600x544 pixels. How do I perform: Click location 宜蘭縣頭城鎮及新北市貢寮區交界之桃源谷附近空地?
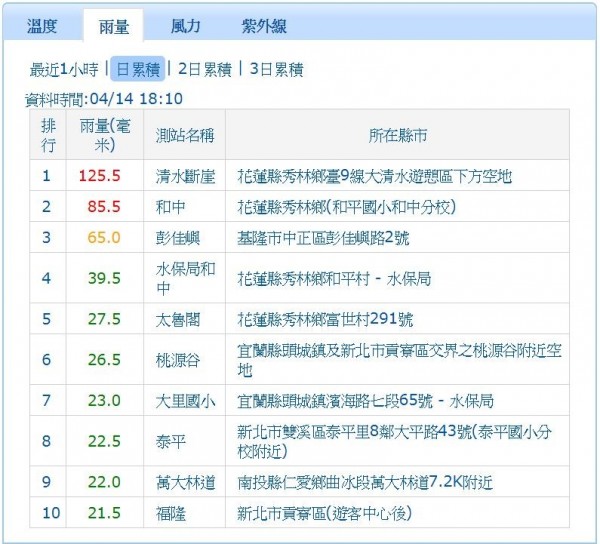tap(399, 360)
